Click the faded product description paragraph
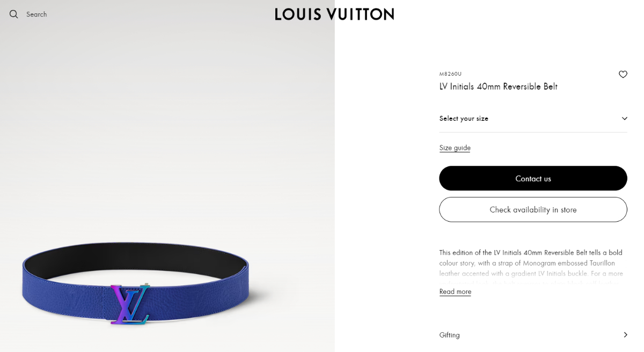This screenshot has width=644, height=352. coord(531,268)
